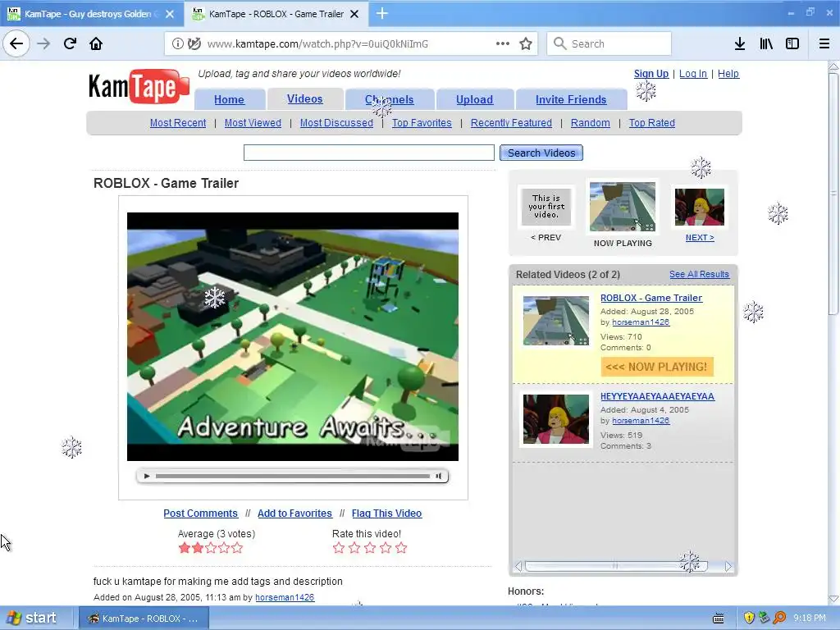The width and height of the screenshot is (840, 630).
Task: Click related videos scroll left arrow
Action: click(518, 566)
